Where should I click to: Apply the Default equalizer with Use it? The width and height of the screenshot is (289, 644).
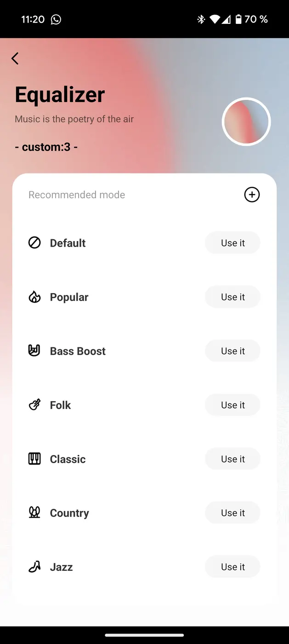232,243
